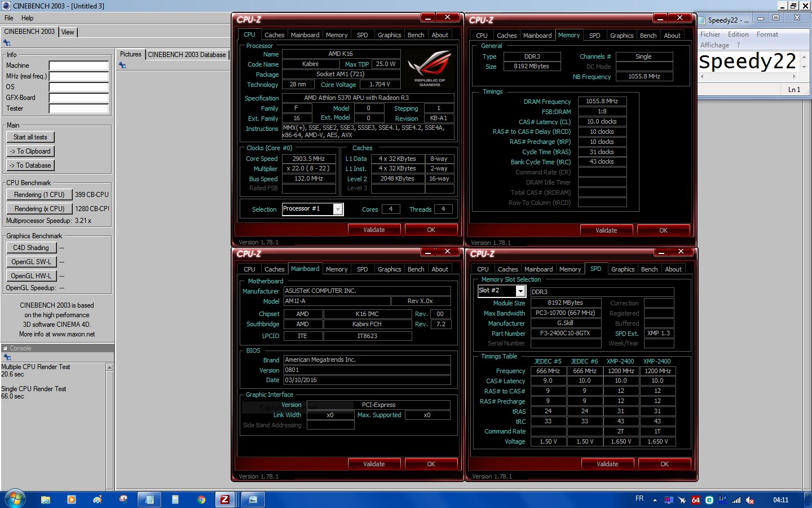Click into the Machine input field
812x508 pixels.
coord(78,65)
